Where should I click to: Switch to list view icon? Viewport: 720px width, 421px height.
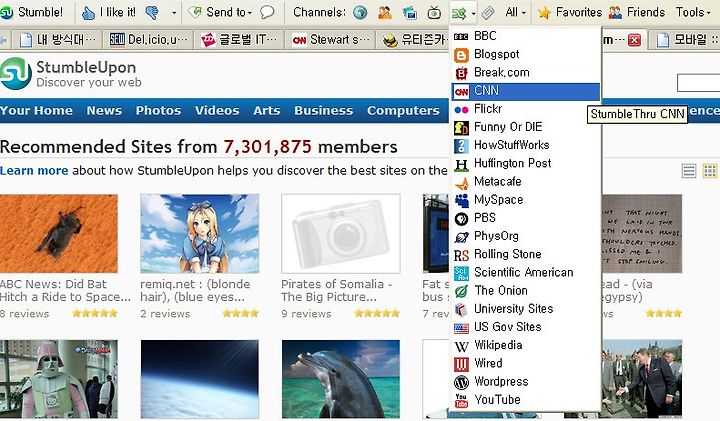[x=689, y=171]
